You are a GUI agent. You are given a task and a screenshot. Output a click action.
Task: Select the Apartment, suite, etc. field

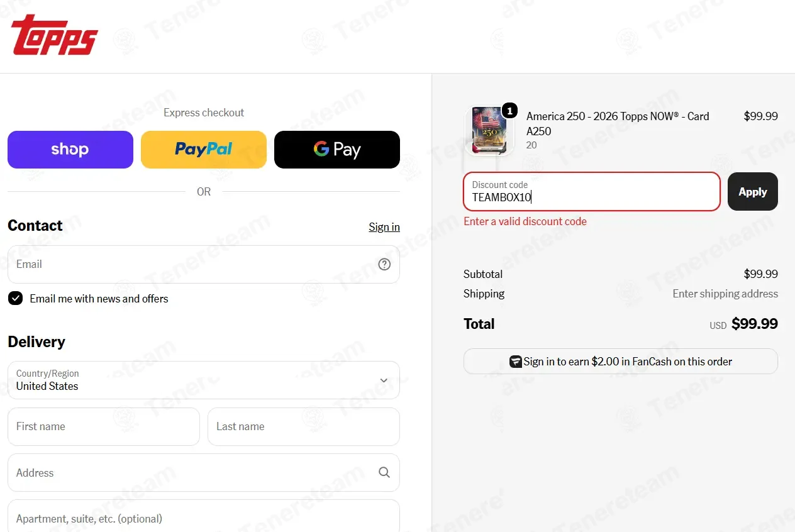coord(204,516)
